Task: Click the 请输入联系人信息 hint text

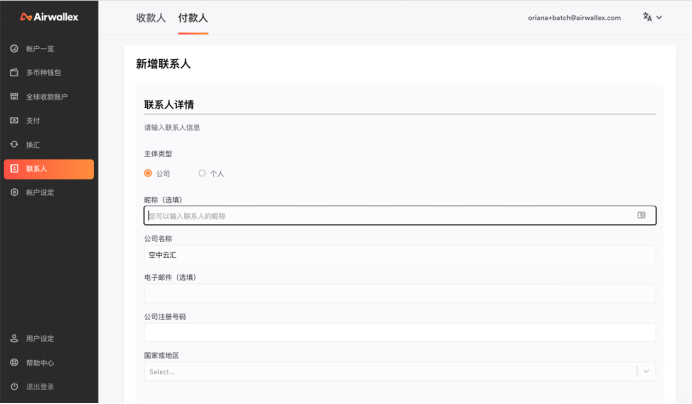Action: [x=172, y=128]
